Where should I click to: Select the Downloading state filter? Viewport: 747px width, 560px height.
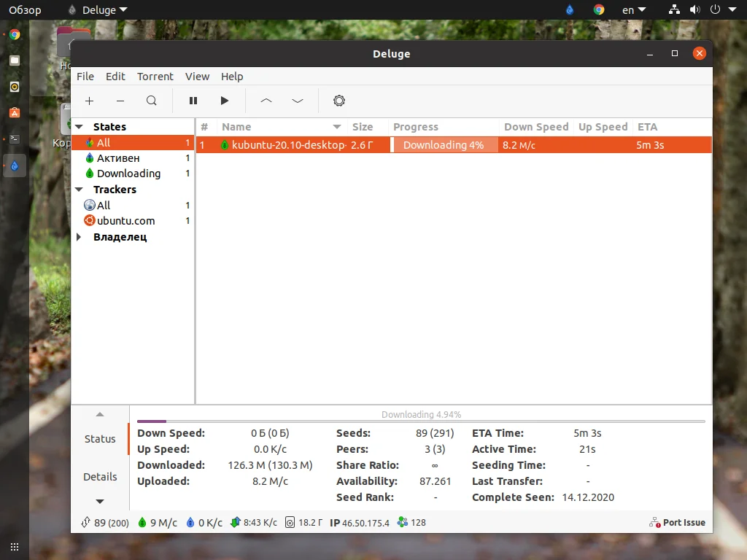[133, 174]
